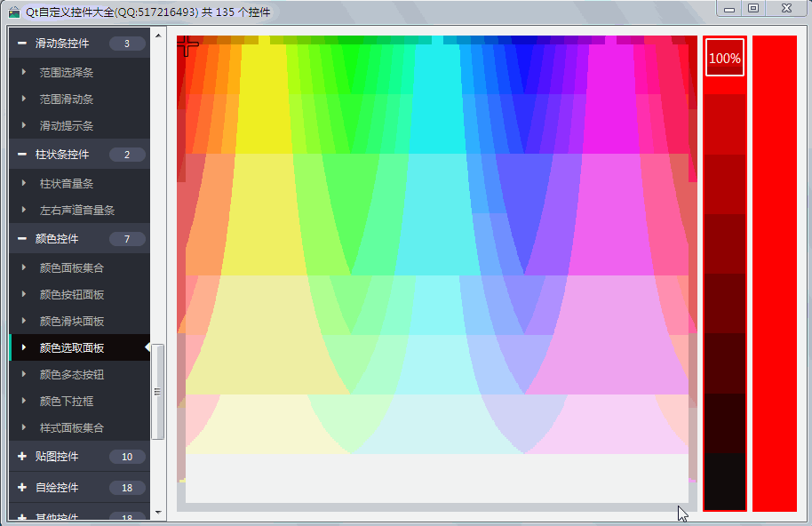The image size is (812, 526).
Task: Click the 100% brightness slider handle
Action: (725, 58)
